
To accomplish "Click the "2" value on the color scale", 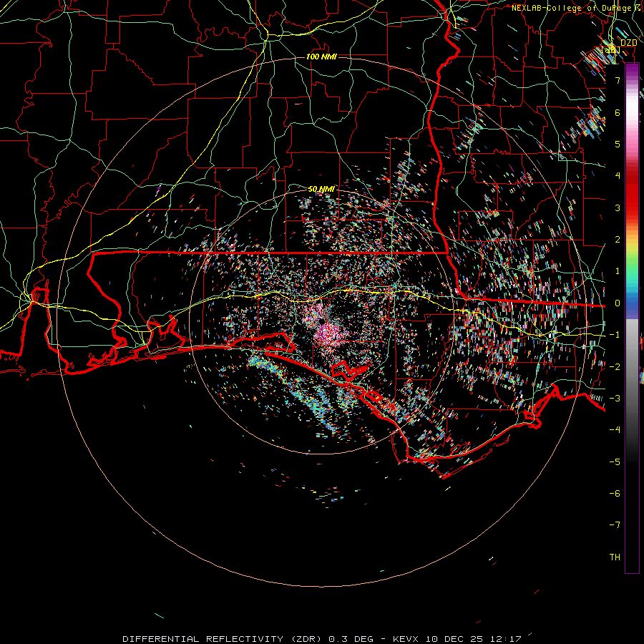I will pos(618,240).
